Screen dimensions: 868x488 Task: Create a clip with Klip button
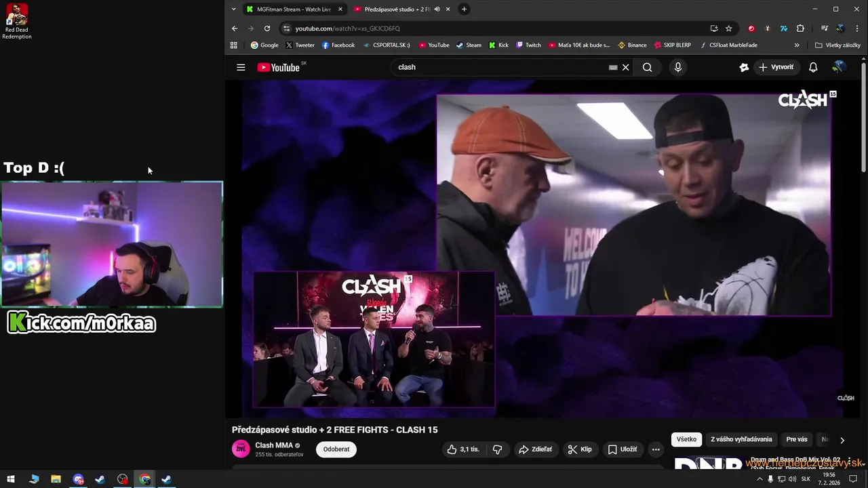(580, 449)
